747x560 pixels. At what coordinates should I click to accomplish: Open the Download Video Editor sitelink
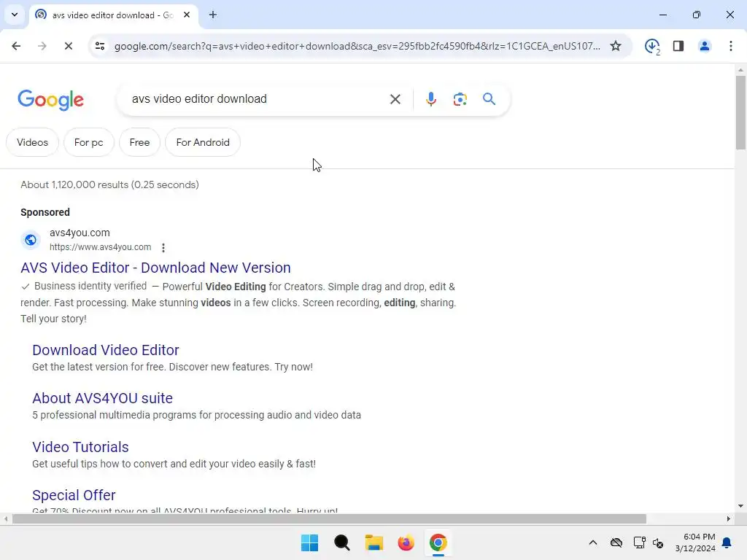tap(106, 350)
